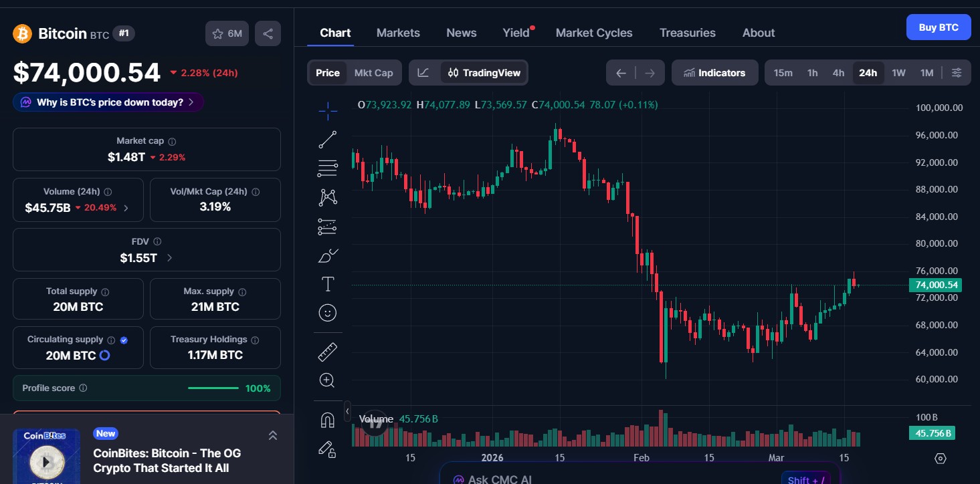This screenshot has height=484, width=980.
Task: Select the trend line drawing tool
Action: point(328,139)
